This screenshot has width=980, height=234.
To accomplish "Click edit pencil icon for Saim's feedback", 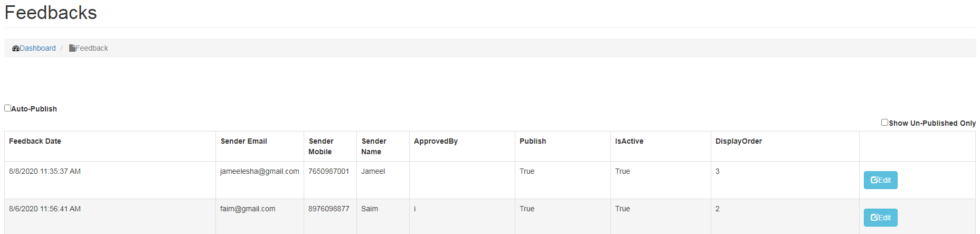I will click(x=874, y=218).
